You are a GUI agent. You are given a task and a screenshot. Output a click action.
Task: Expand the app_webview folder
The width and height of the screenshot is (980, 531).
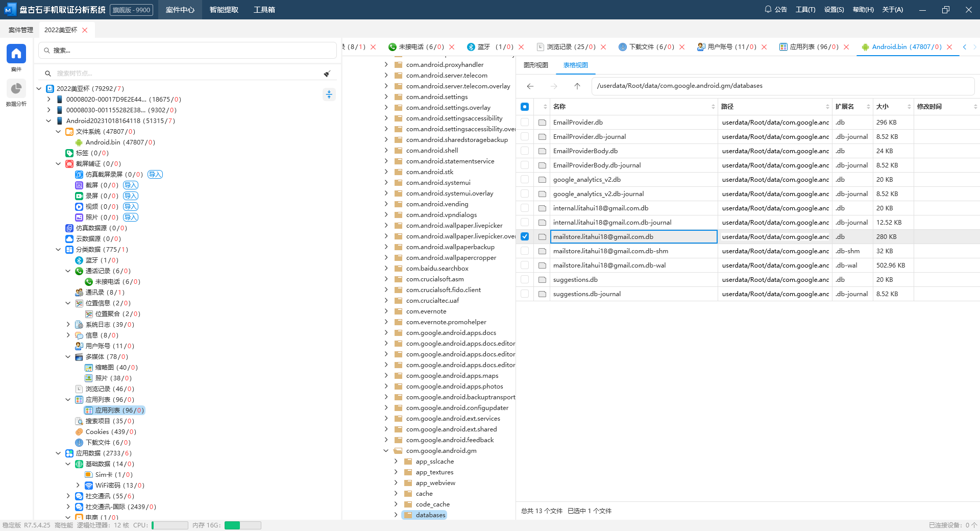pos(396,483)
